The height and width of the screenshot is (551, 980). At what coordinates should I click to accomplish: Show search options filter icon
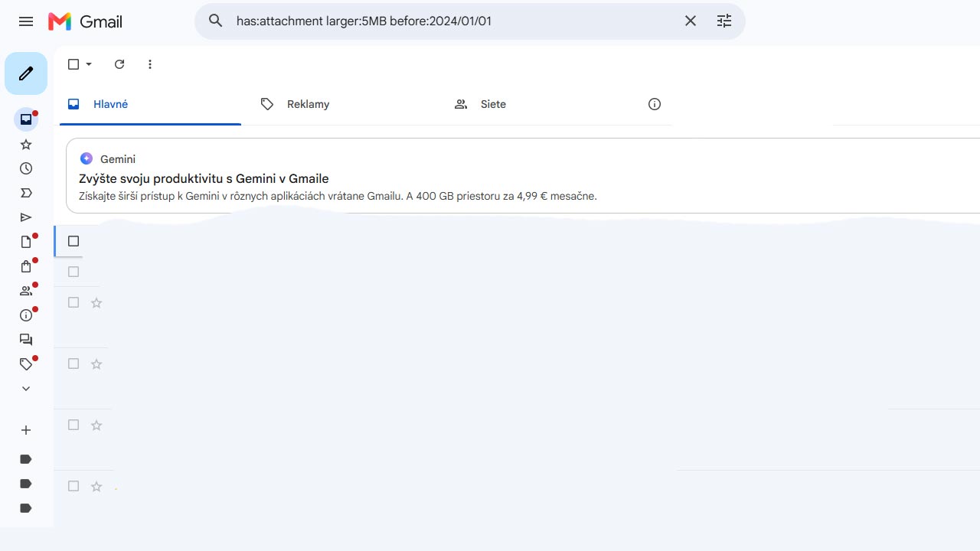pyautogui.click(x=724, y=21)
